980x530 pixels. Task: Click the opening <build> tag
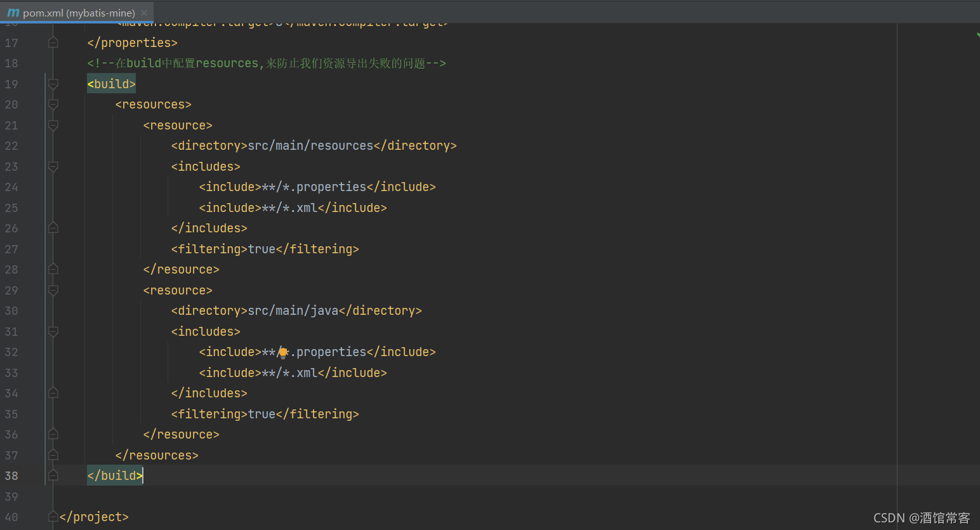pyautogui.click(x=112, y=84)
